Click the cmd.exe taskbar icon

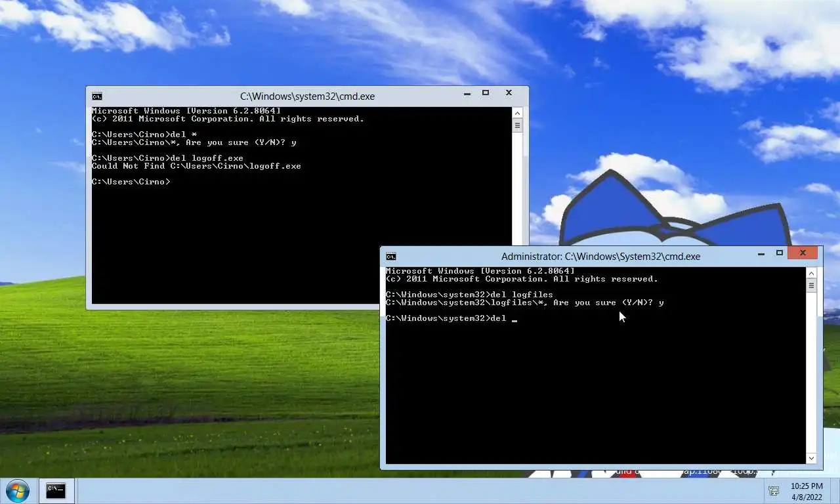(x=56, y=490)
